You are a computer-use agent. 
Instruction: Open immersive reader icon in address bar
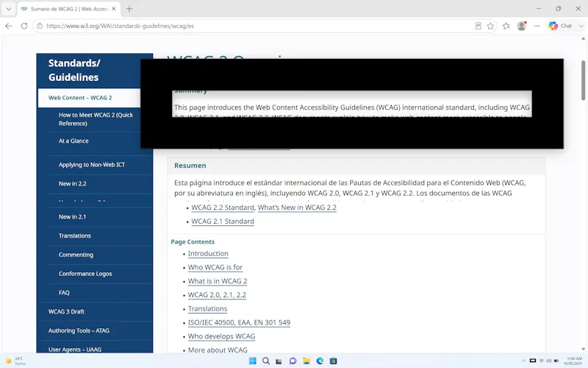(x=478, y=26)
